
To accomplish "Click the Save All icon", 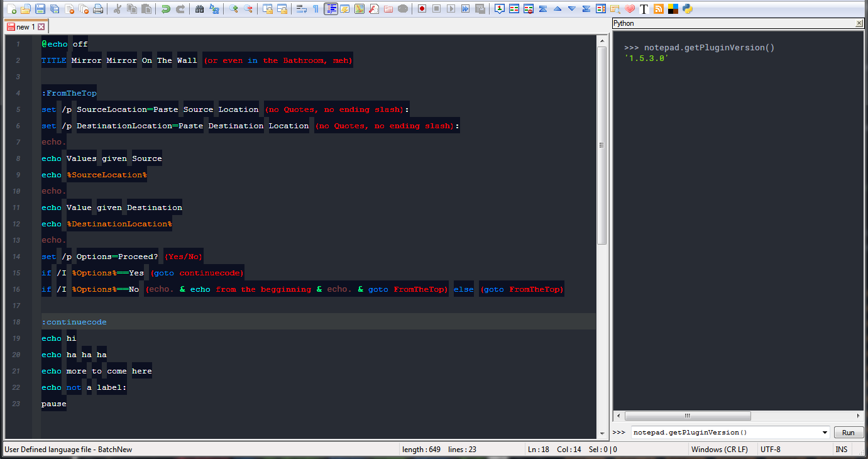I will coord(55,9).
